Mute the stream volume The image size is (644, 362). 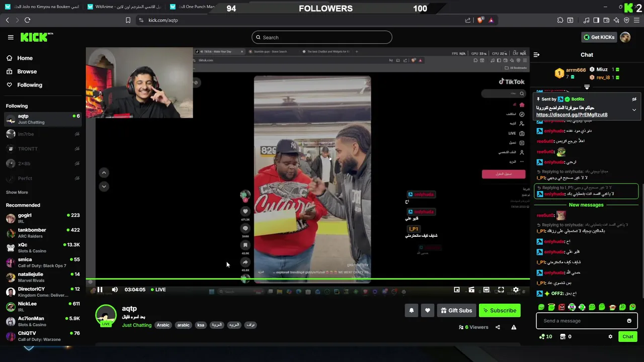pos(115,290)
